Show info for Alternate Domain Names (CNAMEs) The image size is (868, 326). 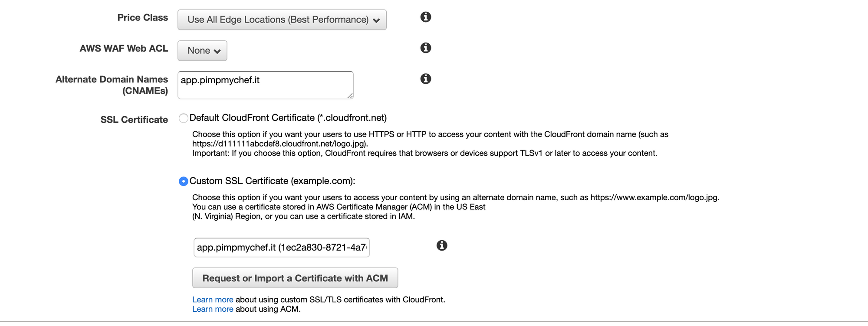tap(425, 78)
